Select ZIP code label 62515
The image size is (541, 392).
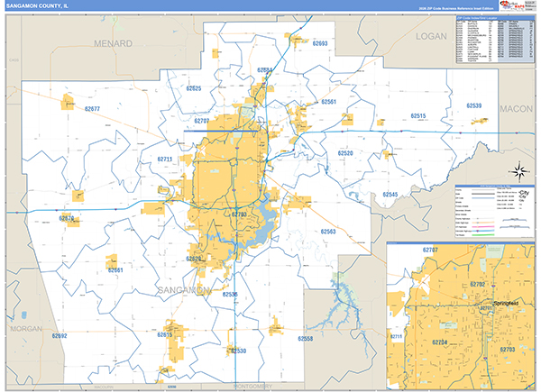418,116
